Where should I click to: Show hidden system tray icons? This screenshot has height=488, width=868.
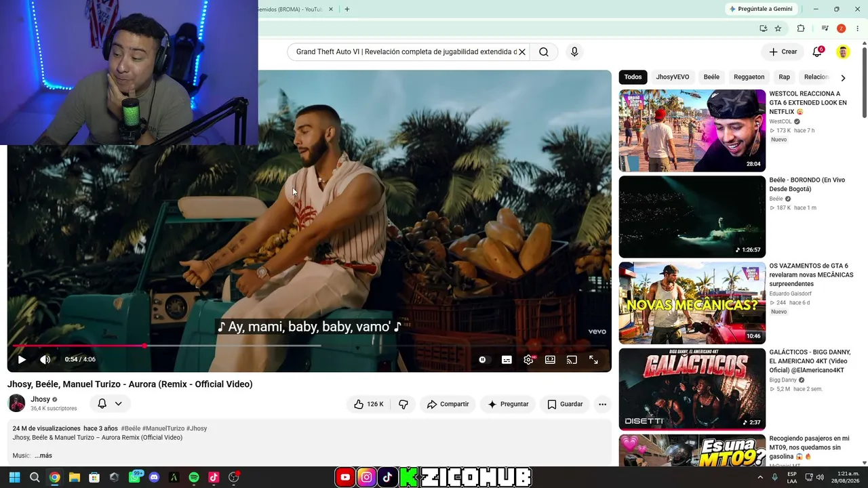[760, 477]
